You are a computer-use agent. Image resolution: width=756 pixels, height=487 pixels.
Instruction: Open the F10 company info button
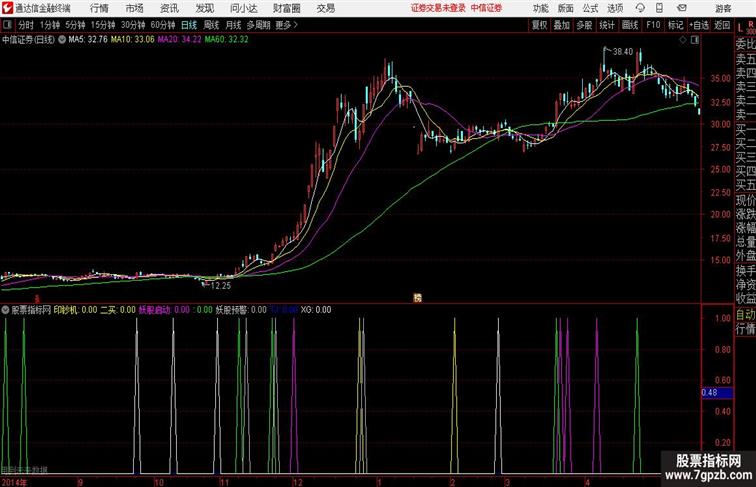[653, 25]
